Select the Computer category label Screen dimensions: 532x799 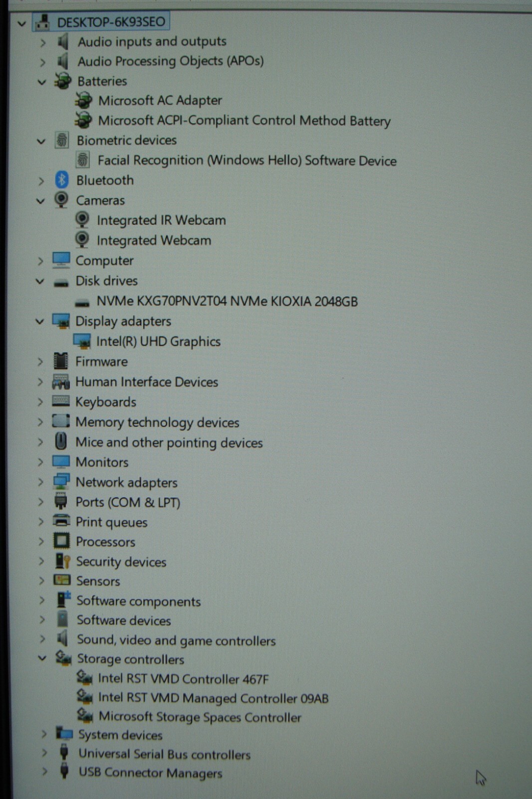(105, 261)
